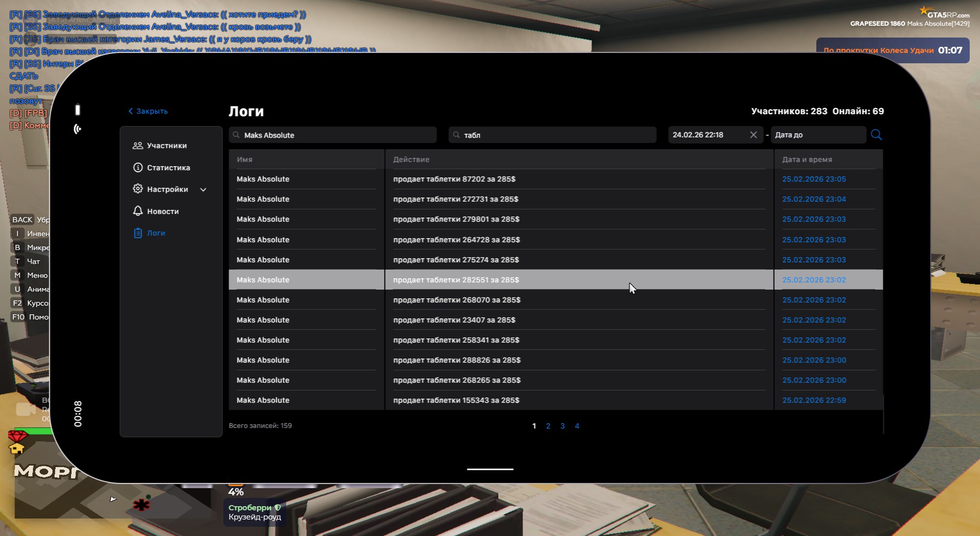Click the Статистика info icon
980x536 pixels.
(137, 168)
